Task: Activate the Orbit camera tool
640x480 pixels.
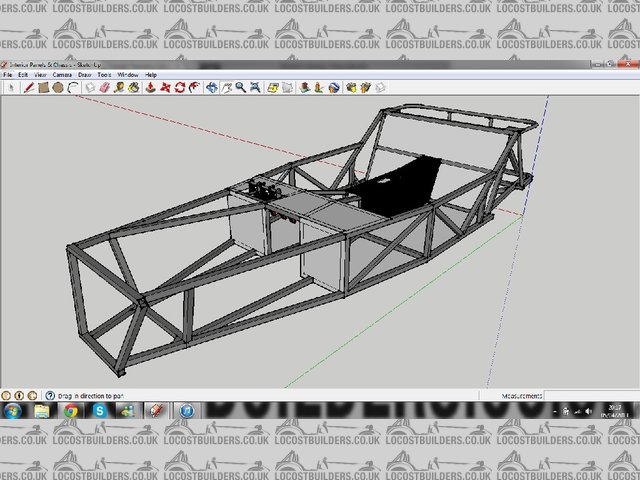Action: [212, 87]
